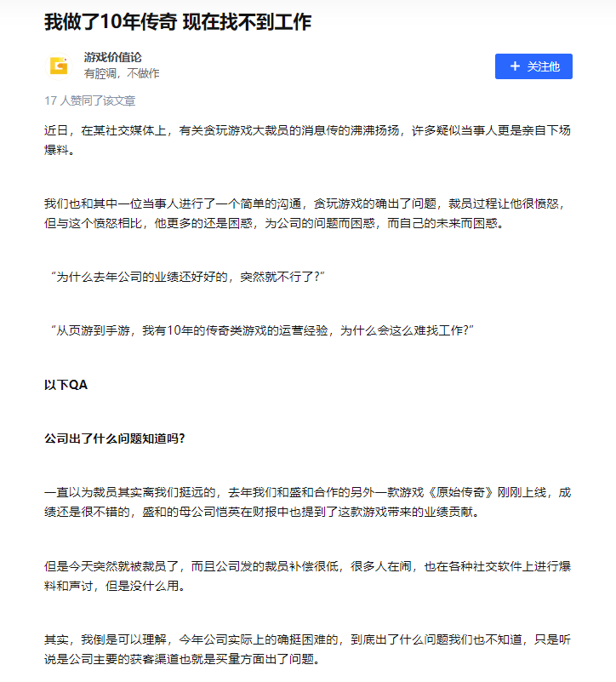Click the paragraph starting with 近日，在某社交媒体上

click(307, 140)
